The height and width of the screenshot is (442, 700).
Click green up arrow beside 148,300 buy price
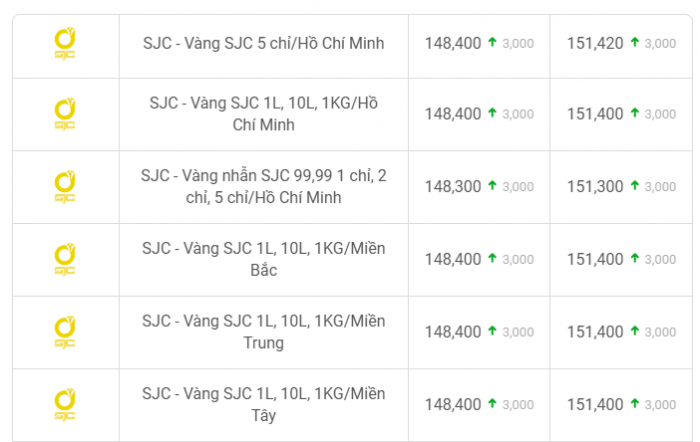492,185
